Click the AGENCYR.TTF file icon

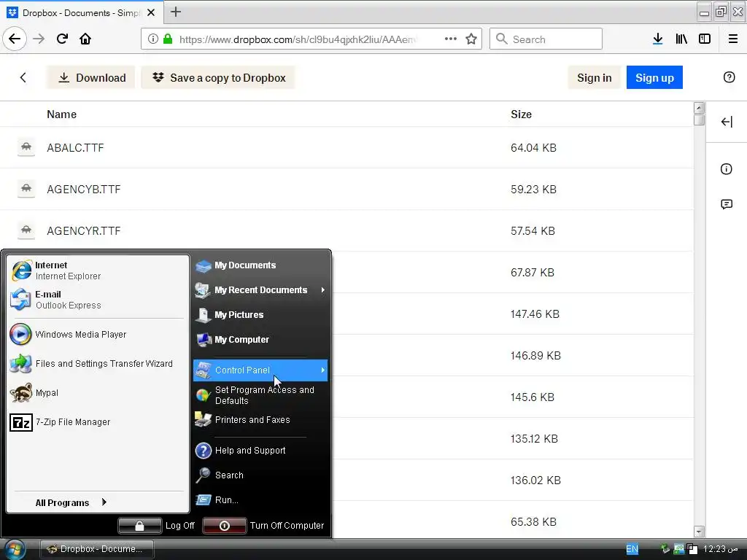point(26,230)
